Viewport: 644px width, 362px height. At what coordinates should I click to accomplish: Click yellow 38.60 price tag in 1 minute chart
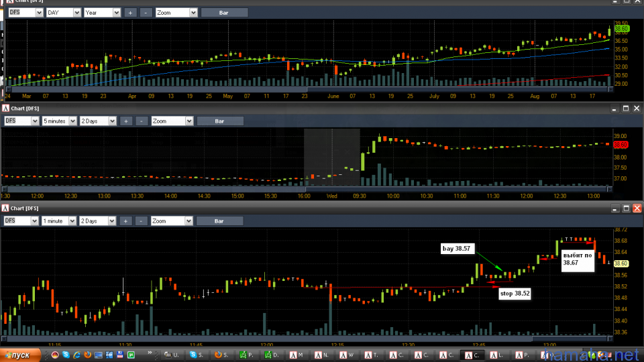click(x=621, y=263)
